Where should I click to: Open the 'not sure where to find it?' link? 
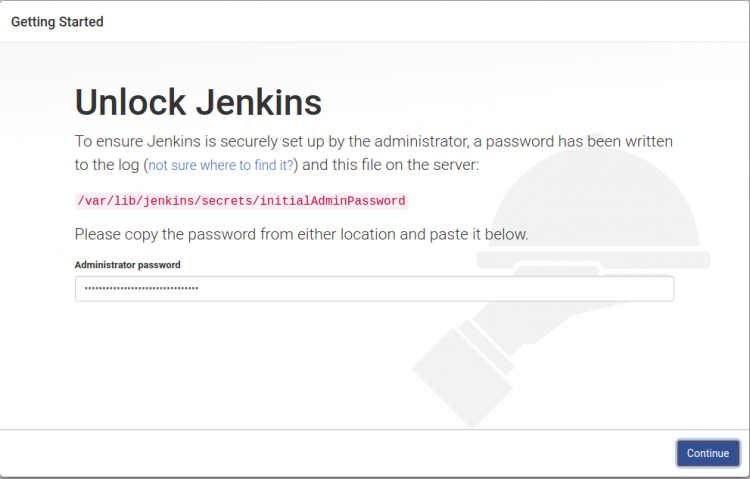(221, 165)
